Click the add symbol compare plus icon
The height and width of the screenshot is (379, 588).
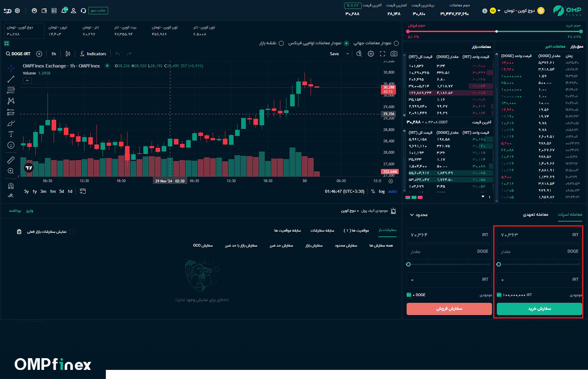coord(39,54)
